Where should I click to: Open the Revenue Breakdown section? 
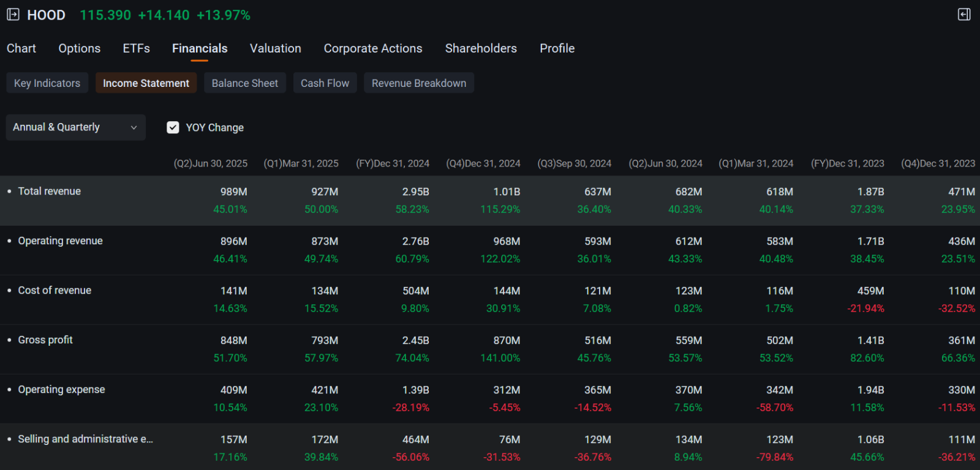419,83
